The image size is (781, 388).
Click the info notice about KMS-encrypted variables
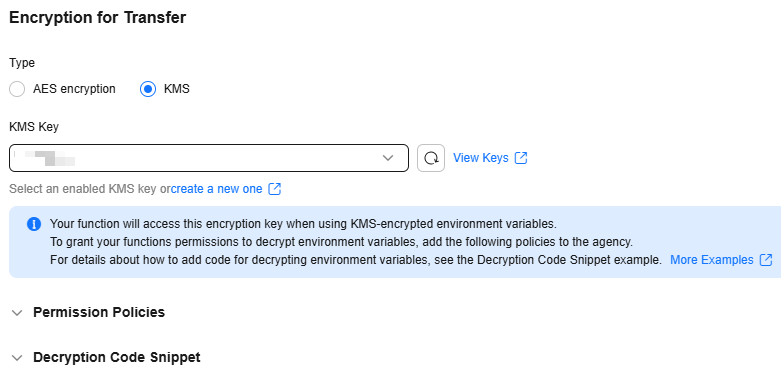pos(395,242)
